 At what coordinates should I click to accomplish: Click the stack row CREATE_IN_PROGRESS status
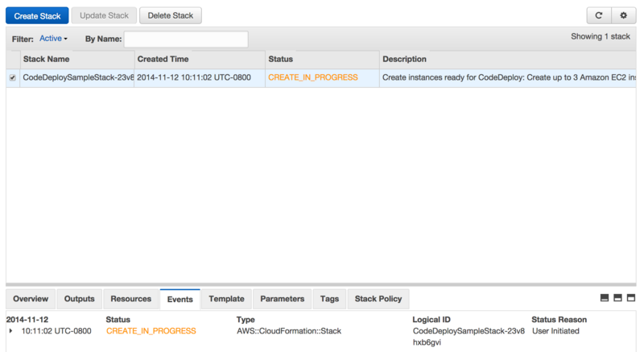313,77
